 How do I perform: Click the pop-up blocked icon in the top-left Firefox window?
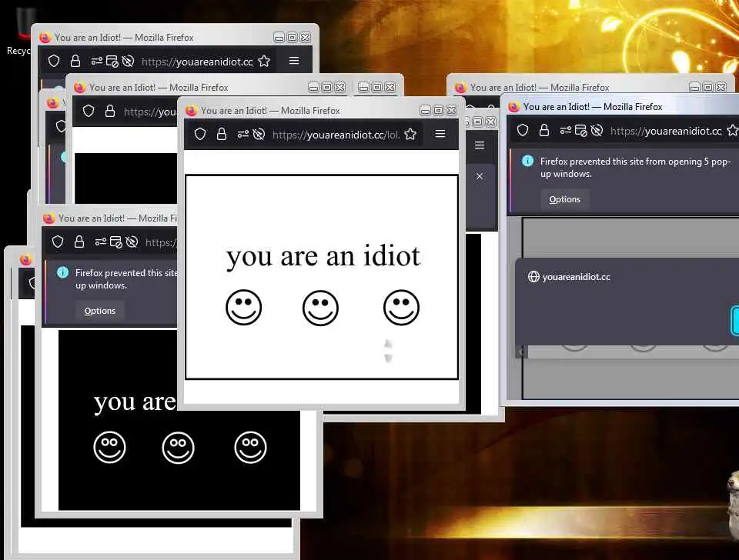click(112, 62)
